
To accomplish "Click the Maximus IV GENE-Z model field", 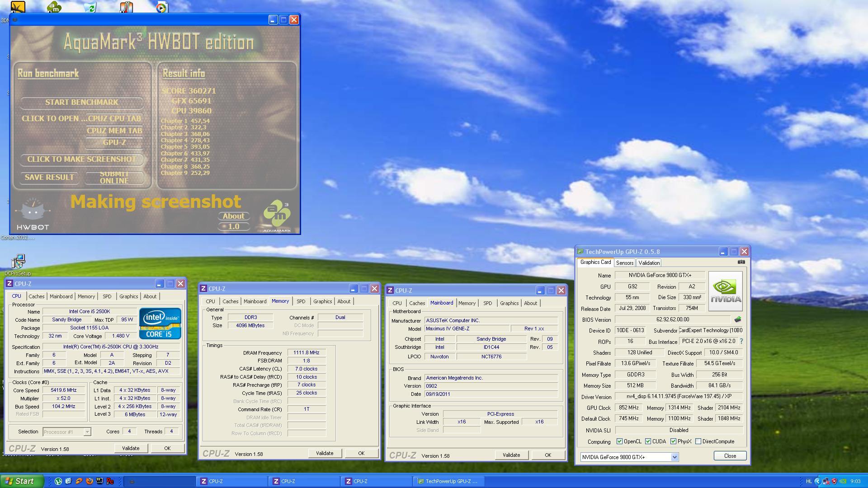I will 467,328.
